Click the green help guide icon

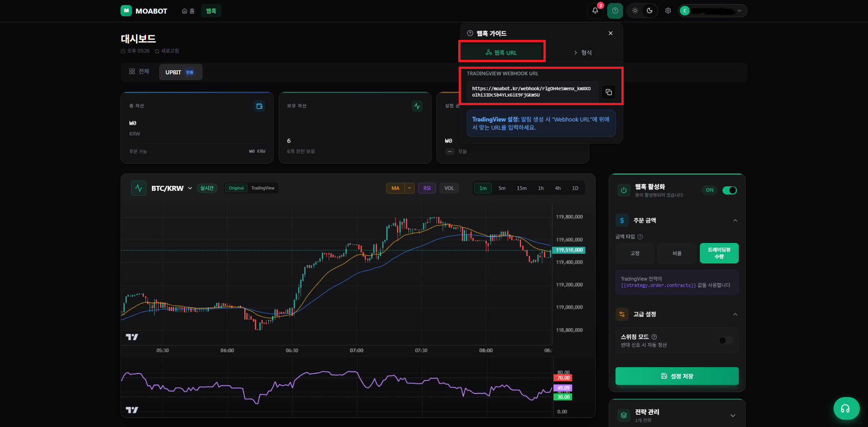click(x=615, y=10)
